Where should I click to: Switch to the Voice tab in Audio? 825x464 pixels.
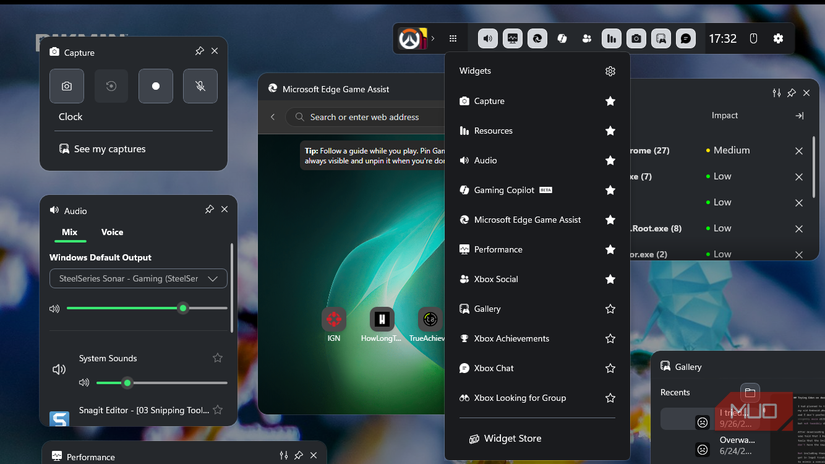click(x=112, y=232)
